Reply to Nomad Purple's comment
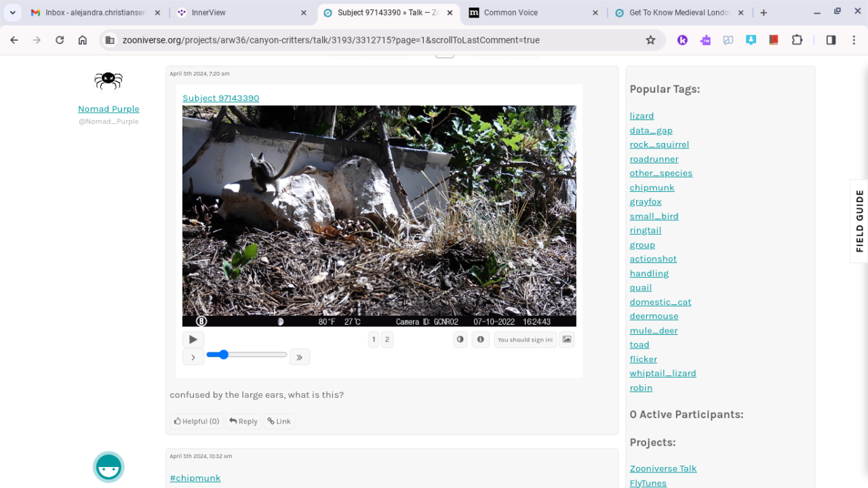Image resolution: width=868 pixels, height=488 pixels. click(x=243, y=422)
